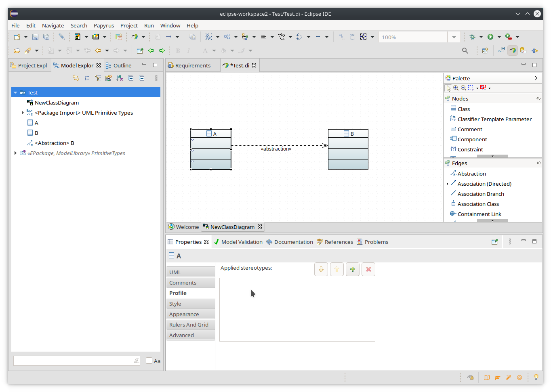The image size is (551, 392).
Task: Click Link with Editor icon in Model Explorer
Action: [76, 78]
